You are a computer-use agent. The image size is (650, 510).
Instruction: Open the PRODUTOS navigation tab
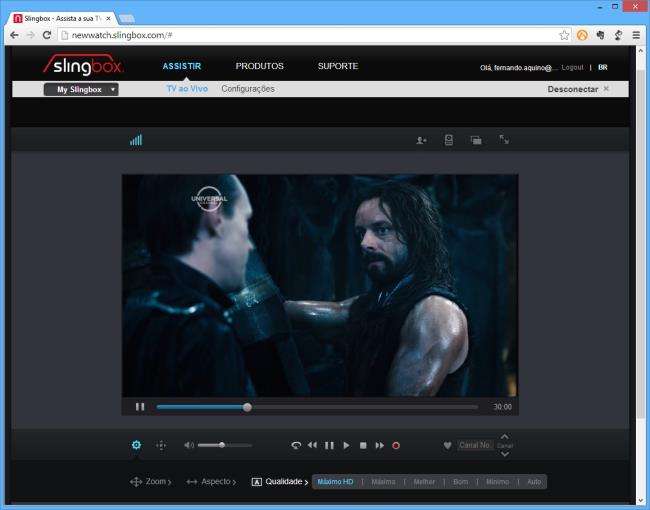coord(260,66)
